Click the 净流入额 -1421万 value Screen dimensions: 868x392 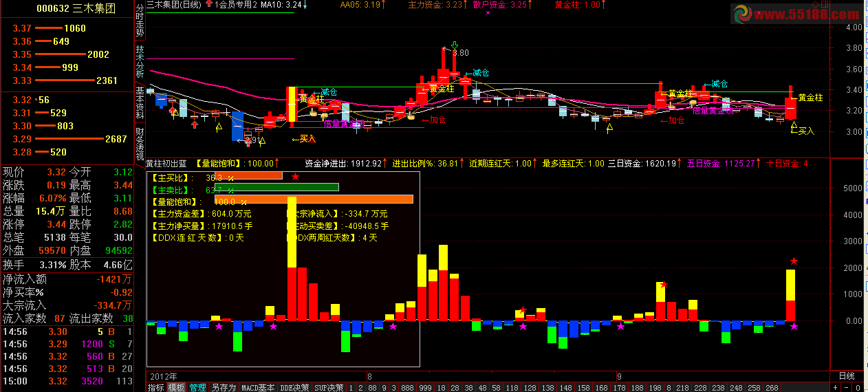(114, 279)
